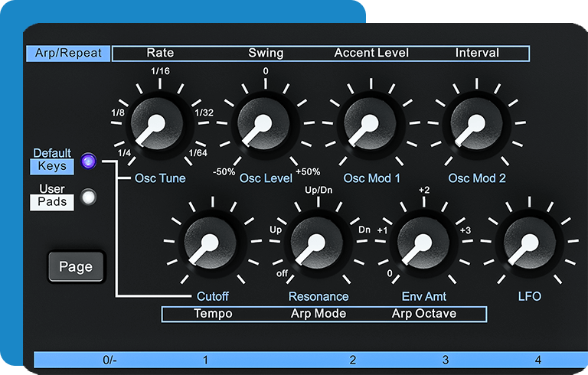Click the LFO knob
The image size is (588, 375).
point(530,243)
